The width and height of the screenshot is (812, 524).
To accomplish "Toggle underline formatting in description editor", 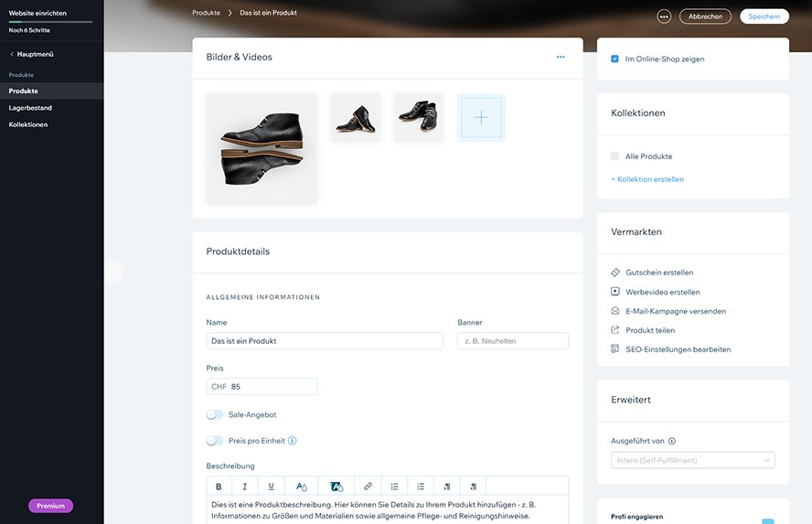I will pos(271,487).
